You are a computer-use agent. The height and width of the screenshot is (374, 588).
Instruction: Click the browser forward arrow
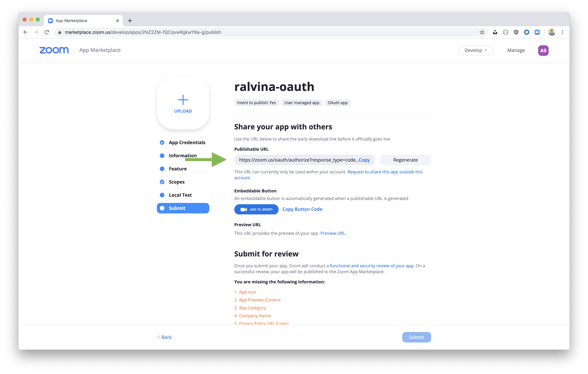tap(36, 32)
